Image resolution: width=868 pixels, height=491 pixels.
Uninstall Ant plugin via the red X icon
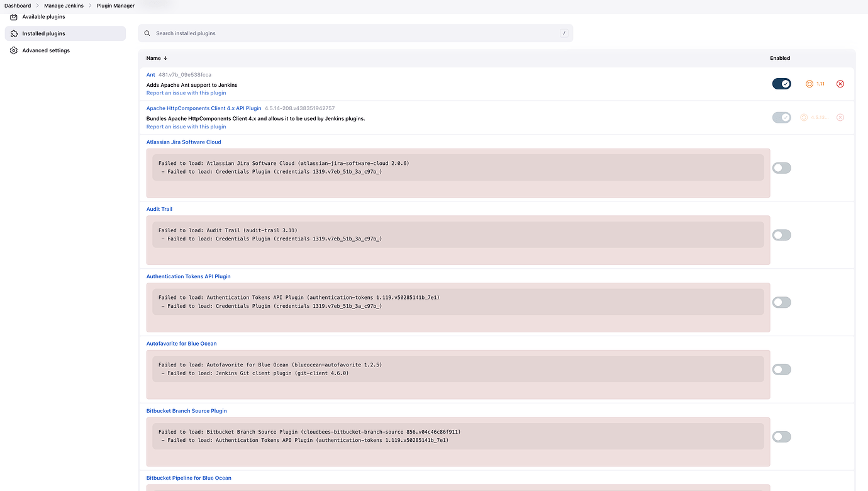(x=840, y=84)
